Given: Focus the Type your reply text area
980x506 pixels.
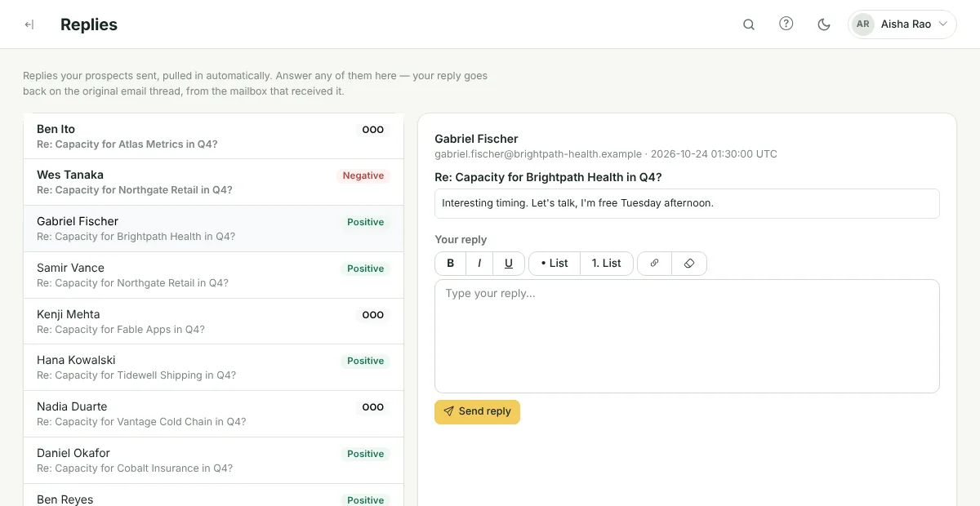Looking at the screenshot, I should (x=687, y=336).
